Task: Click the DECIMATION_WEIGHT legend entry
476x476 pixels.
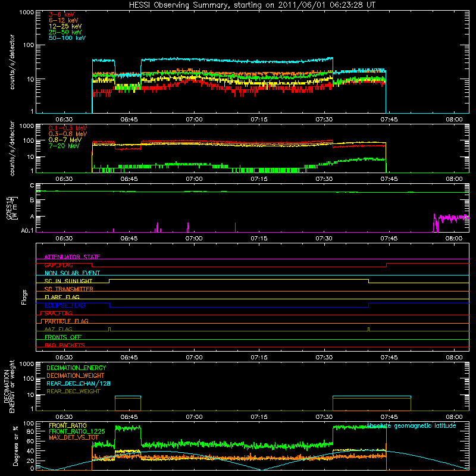Action: tap(76, 375)
